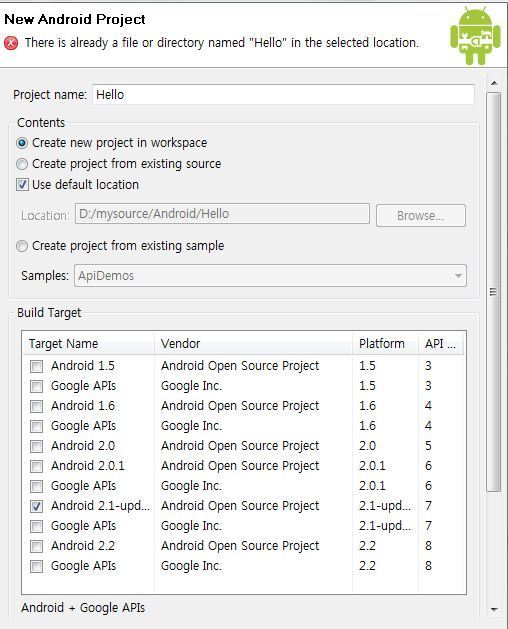The width and height of the screenshot is (508, 629).
Task: Click the Platform column header
Action: (x=385, y=344)
